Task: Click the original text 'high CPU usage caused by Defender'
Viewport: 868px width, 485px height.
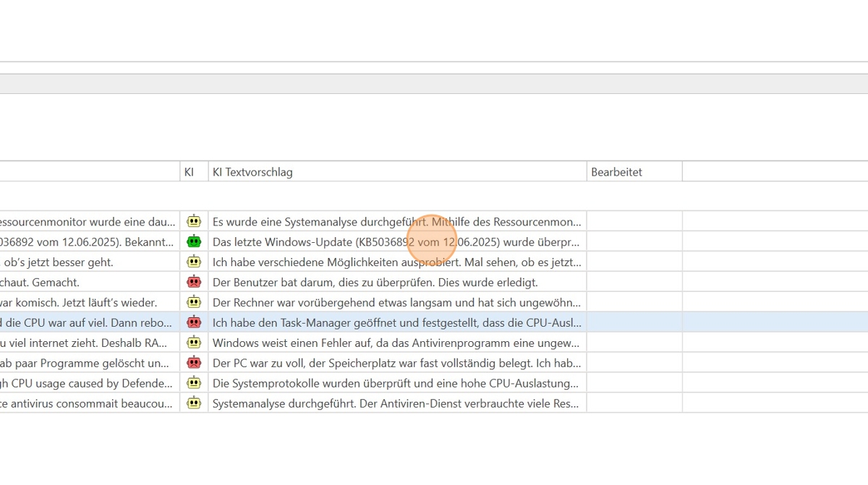Action: pyautogui.click(x=87, y=383)
